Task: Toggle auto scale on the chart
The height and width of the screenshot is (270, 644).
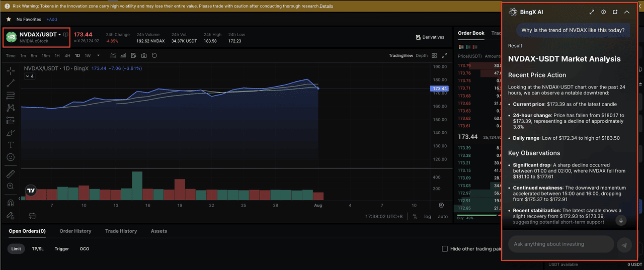Action: point(443,217)
